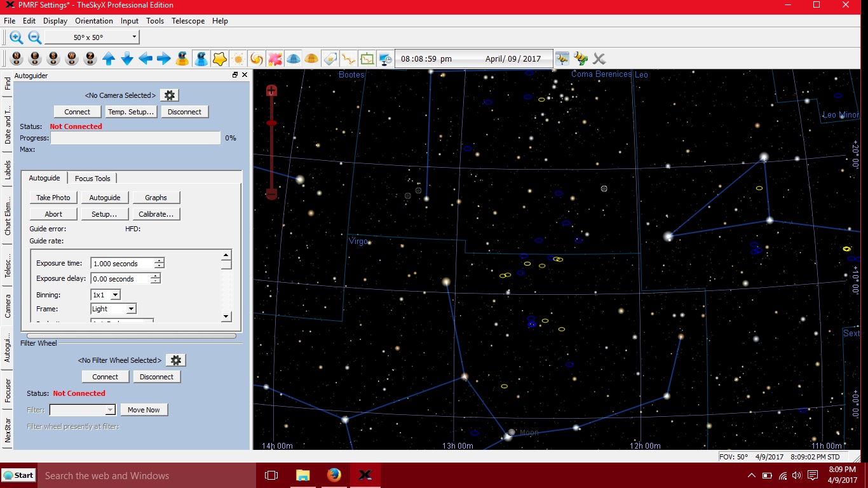This screenshot has height=488, width=868.
Task: Toggle the constellation lines icon
Action: [348, 59]
